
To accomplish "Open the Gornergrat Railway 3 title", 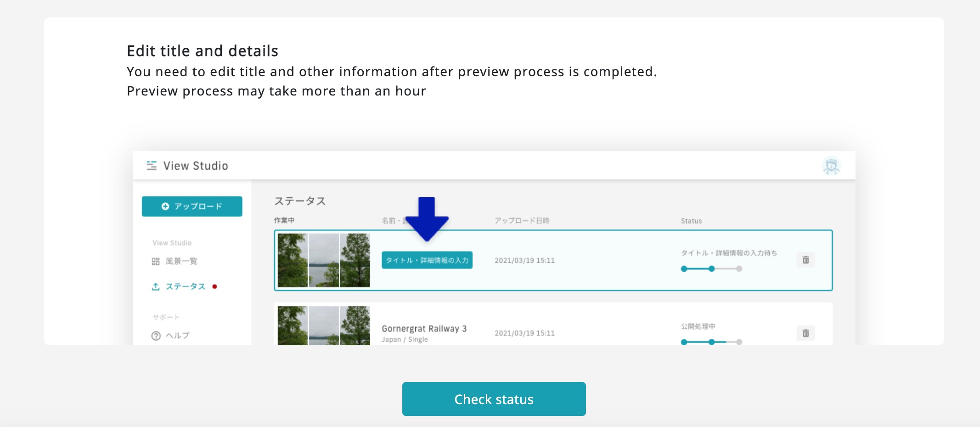I will [424, 329].
